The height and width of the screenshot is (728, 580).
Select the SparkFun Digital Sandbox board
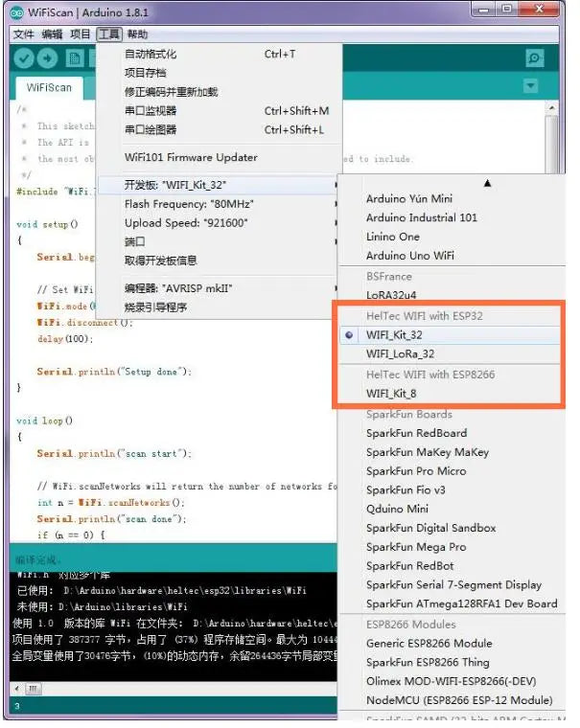point(452,528)
